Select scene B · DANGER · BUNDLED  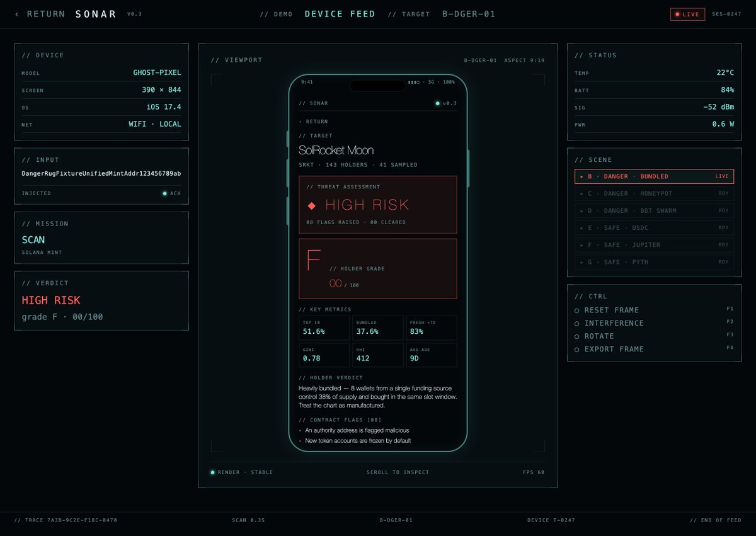tap(654, 176)
